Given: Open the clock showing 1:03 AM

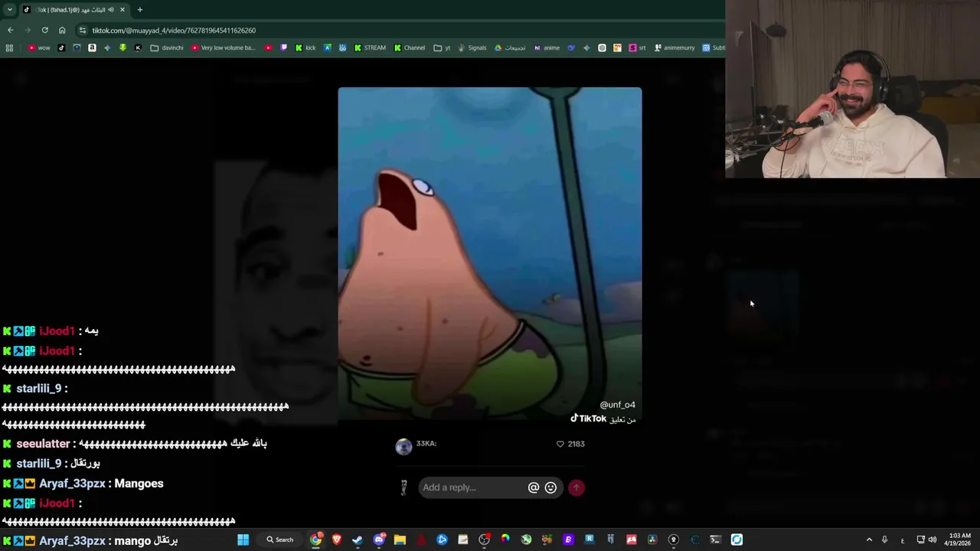Looking at the screenshot, I should [x=959, y=540].
